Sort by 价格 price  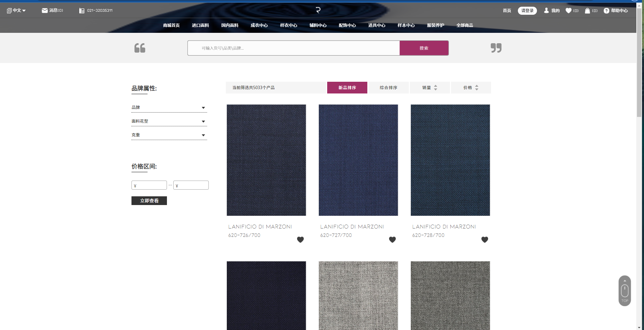click(x=471, y=88)
